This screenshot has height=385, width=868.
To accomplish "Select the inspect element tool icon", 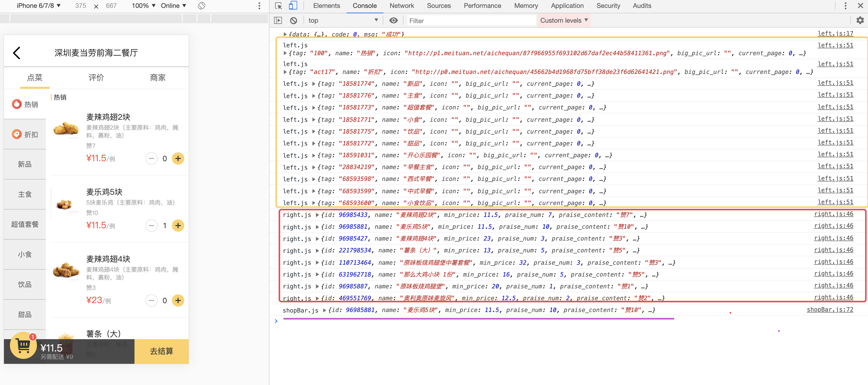I will [278, 6].
